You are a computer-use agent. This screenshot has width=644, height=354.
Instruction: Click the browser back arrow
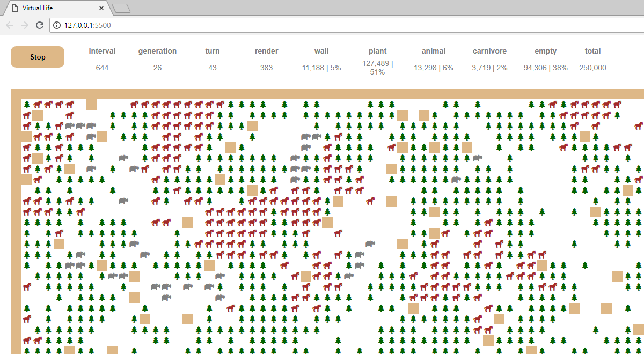(x=10, y=25)
